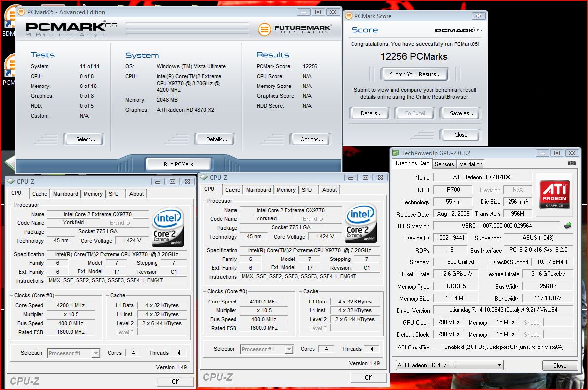Click Run PCMark button
This screenshot has width=588, height=390.
pyautogui.click(x=179, y=164)
